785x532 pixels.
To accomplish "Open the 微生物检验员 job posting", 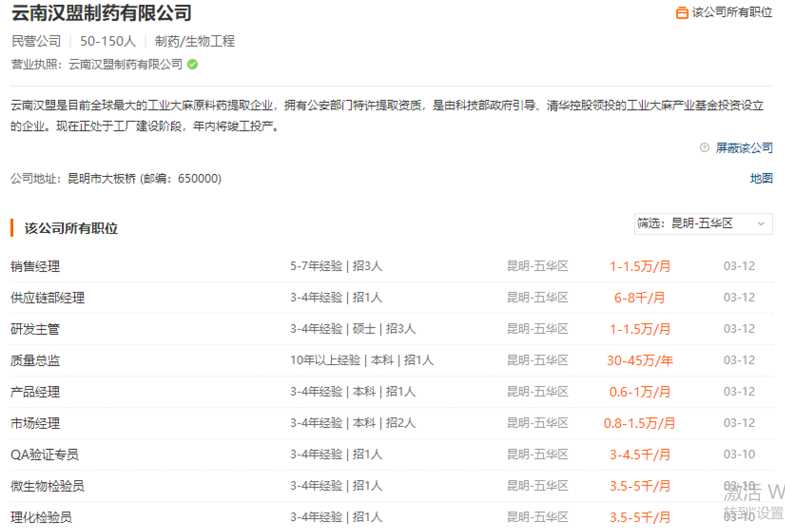I will pos(48,486).
